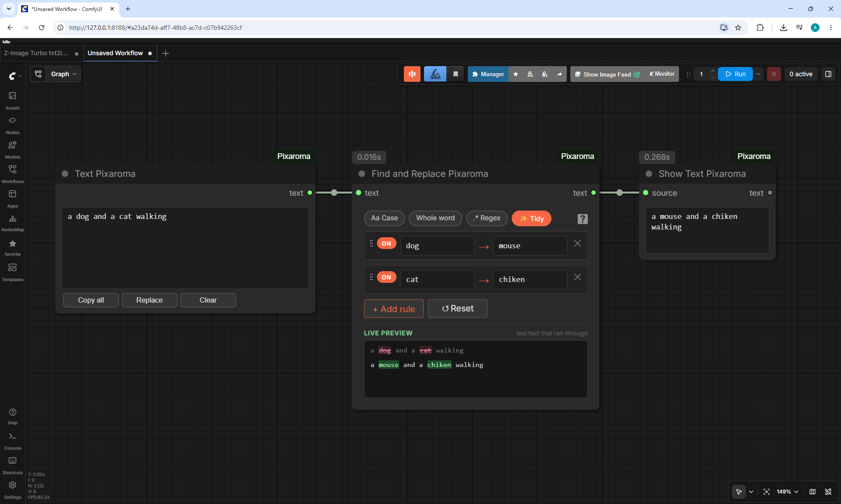The width and height of the screenshot is (841, 504).
Task: Click fit view icon in bottom toolbar
Action: tap(767, 492)
